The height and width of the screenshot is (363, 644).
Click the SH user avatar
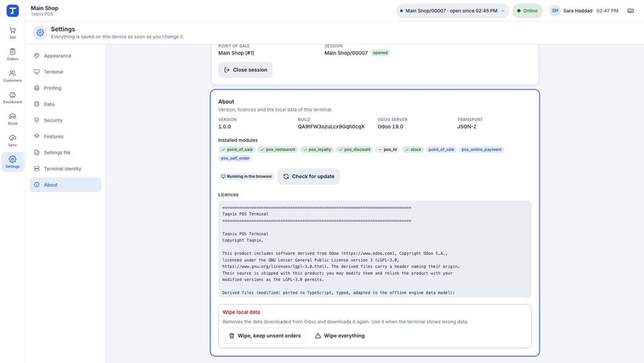pos(555,11)
